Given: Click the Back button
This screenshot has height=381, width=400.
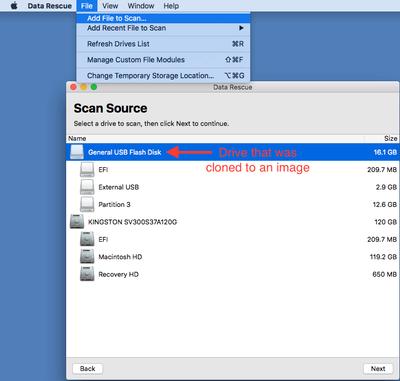Looking at the screenshot, I should 88,368.
